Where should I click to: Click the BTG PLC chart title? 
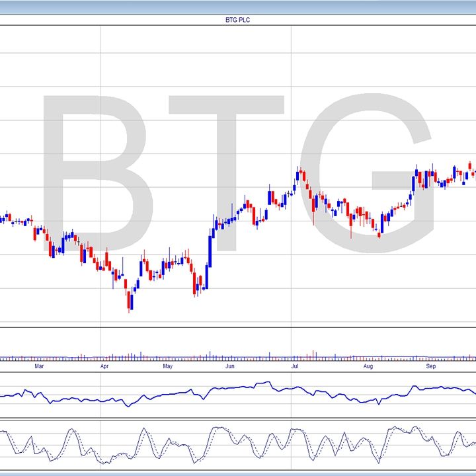(237, 20)
